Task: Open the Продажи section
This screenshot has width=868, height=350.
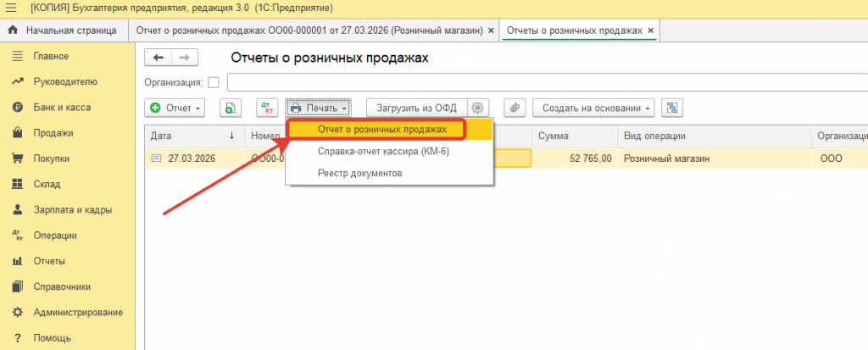Action: (x=53, y=133)
